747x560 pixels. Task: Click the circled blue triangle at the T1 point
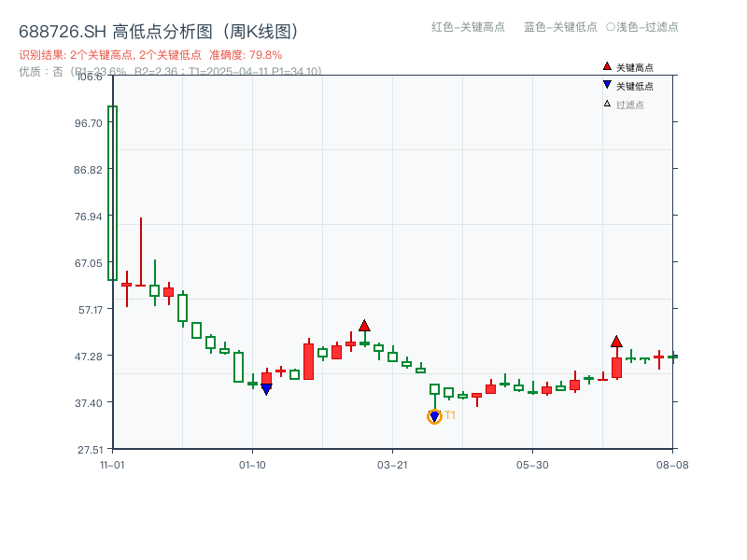(433, 414)
